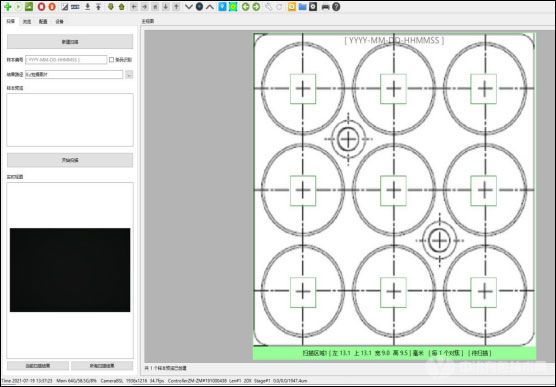Click the wide gray button below the sample preview box

[x=70, y=160]
